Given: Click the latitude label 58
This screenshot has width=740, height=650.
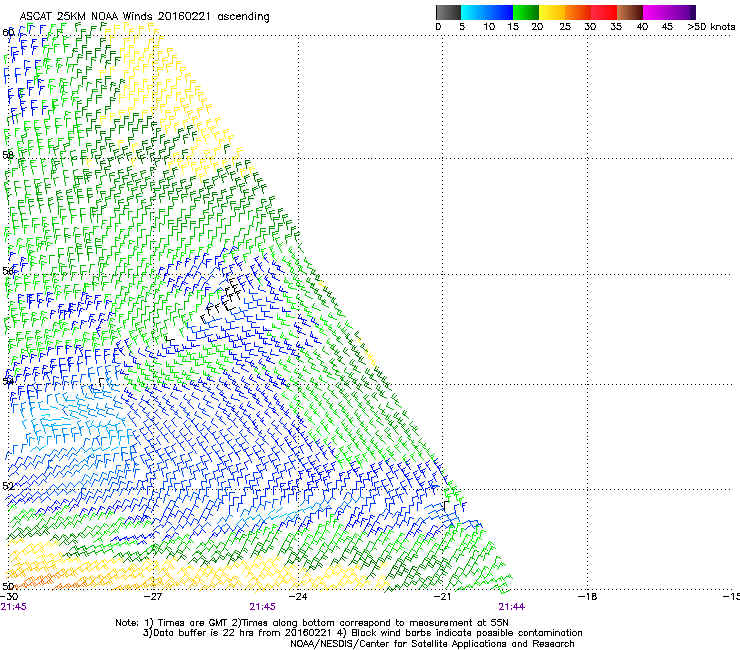Looking at the screenshot, I should (8, 155).
